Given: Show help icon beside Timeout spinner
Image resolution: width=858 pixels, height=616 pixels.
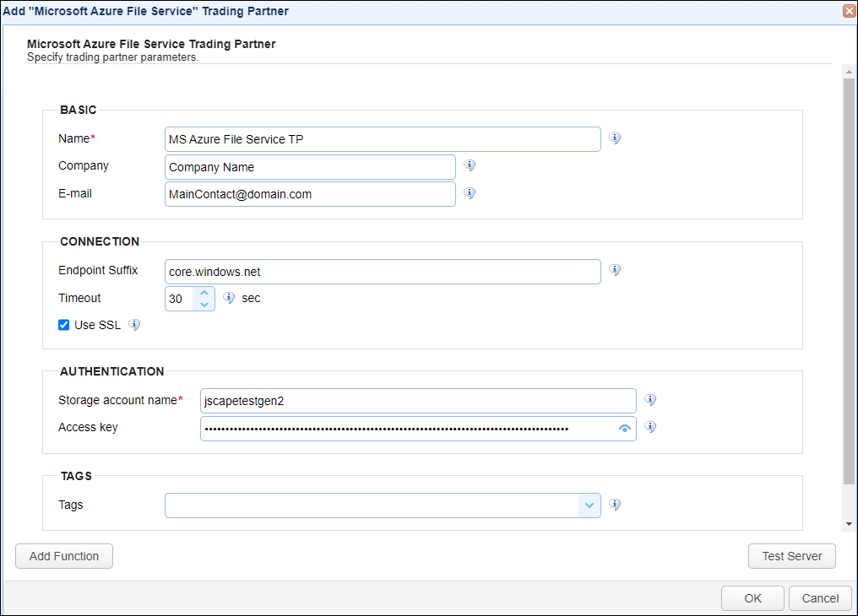Looking at the screenshot, I should [x=229, y=298].
